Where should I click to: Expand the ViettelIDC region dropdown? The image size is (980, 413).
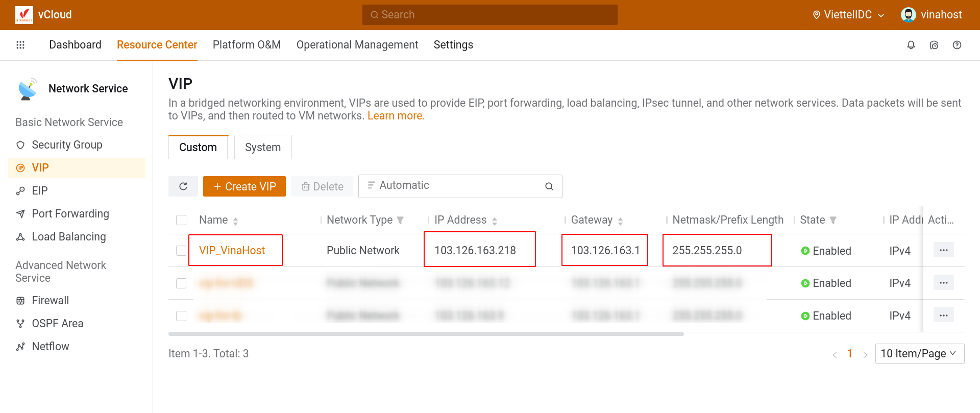pos(848,15)
